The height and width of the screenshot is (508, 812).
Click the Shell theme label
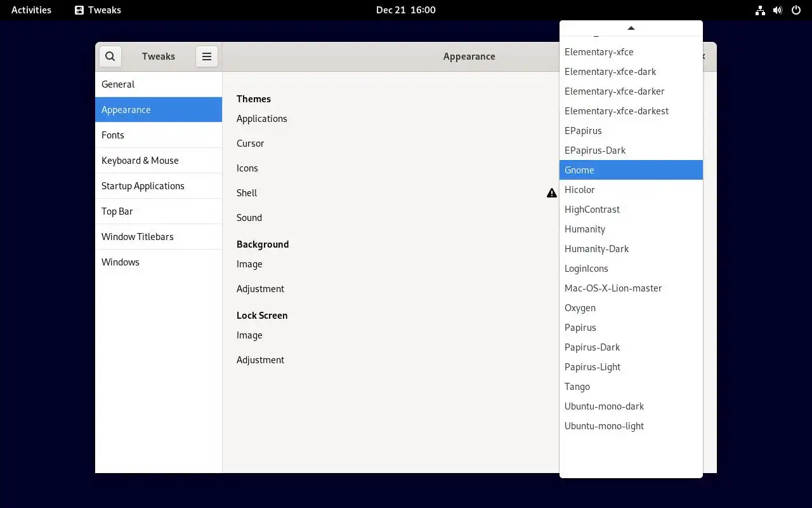[246, 193]
